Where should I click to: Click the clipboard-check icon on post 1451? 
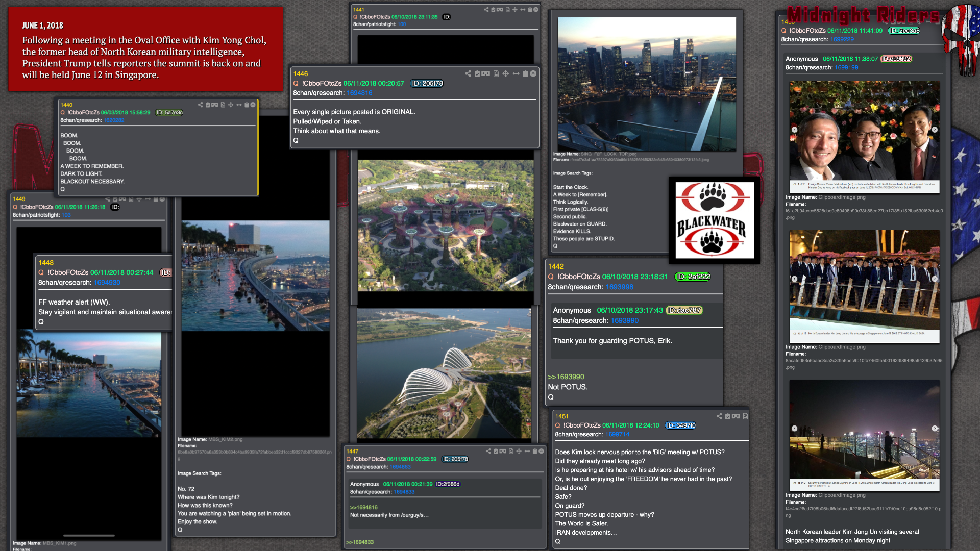[x=728, y=416]
